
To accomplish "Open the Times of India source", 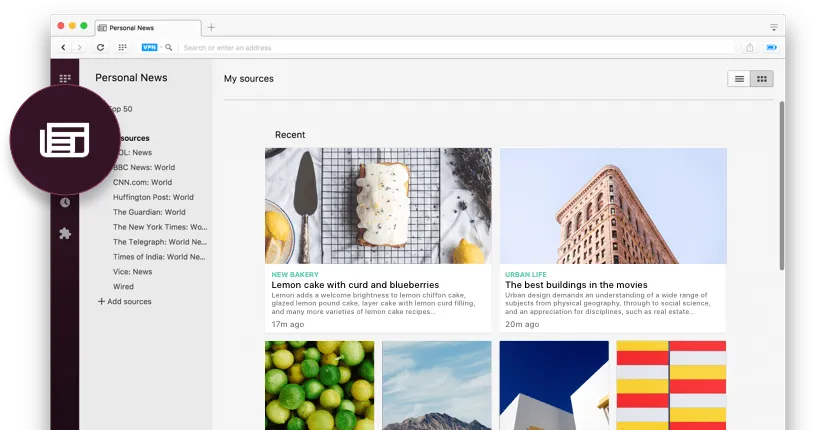I will (x=159, y=257).
